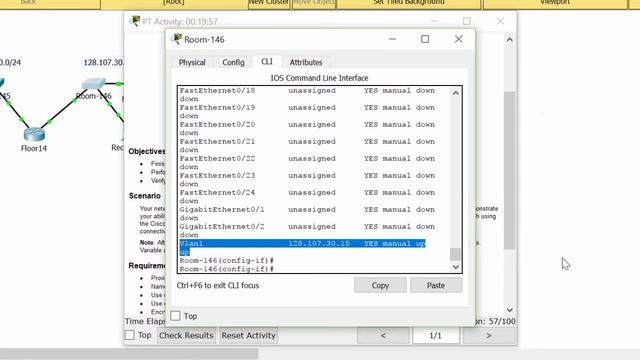Click the IOS Command Line Interface heading
The height and width of the screenshot is (360, 640).
(x=319, y=78)
